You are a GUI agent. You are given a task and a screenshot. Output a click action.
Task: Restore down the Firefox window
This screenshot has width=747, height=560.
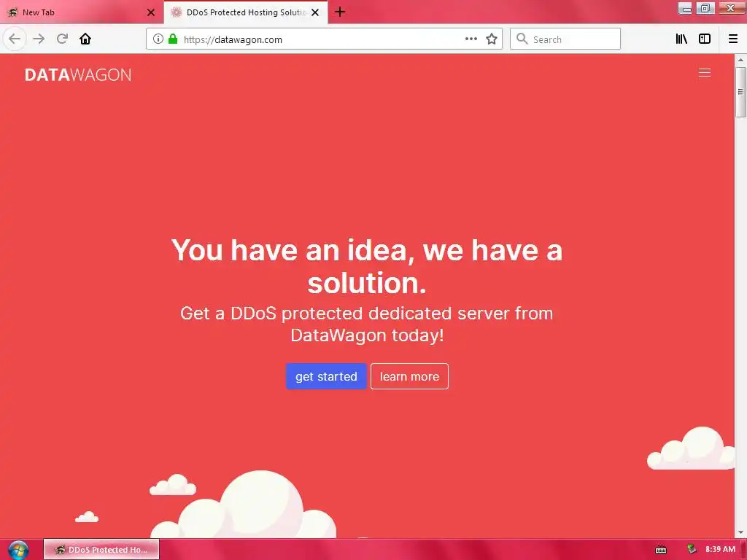click(x=705, y=8)
